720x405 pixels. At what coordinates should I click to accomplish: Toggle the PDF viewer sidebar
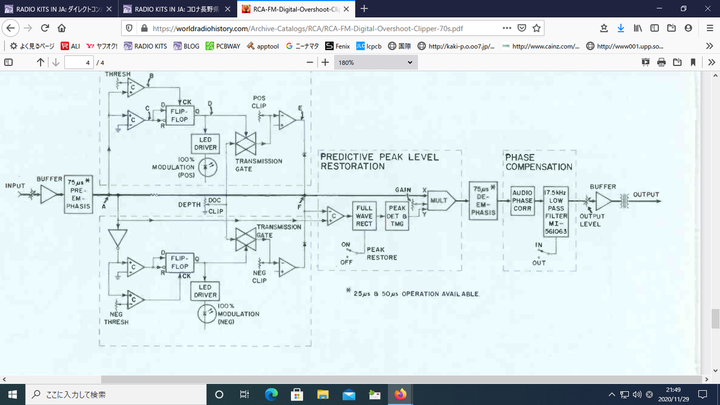pos(10,62)
